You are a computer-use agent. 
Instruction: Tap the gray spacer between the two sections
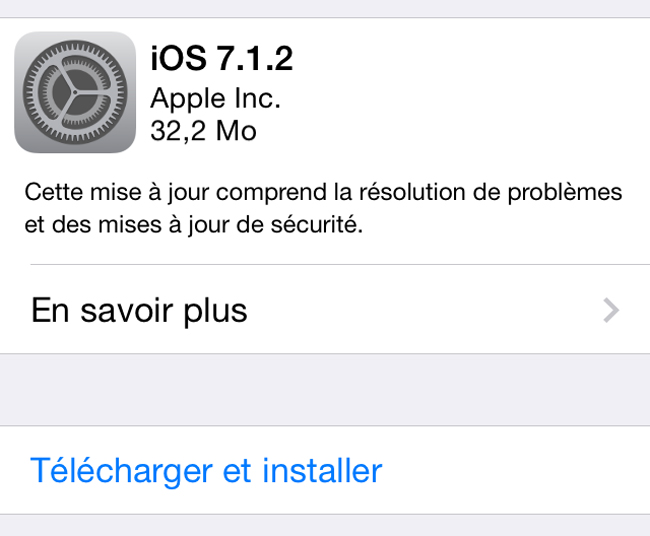click(x=325, y=390)
